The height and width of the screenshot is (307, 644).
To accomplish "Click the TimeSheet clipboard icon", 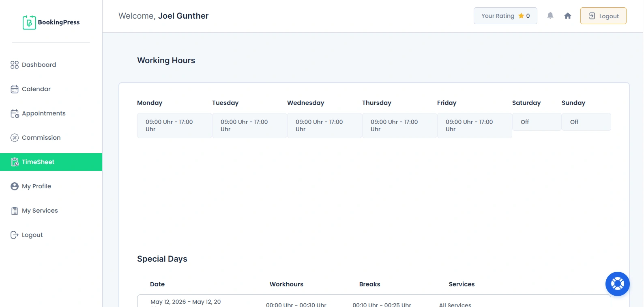I will pos(15,162).
